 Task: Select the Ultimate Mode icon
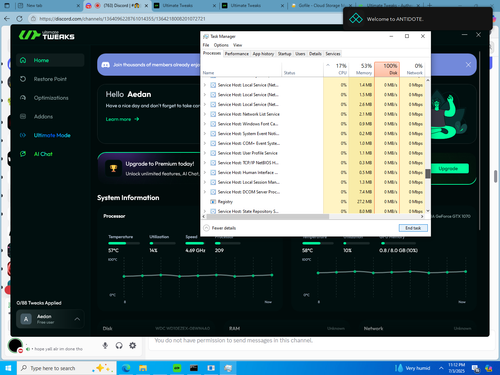[23, 135]
